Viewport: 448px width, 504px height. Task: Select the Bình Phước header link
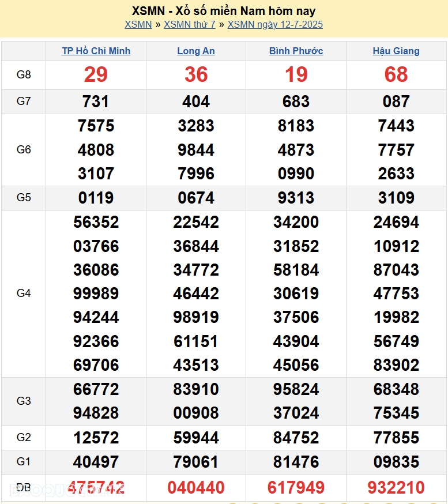pyautogui.click(x=296, y=51)
